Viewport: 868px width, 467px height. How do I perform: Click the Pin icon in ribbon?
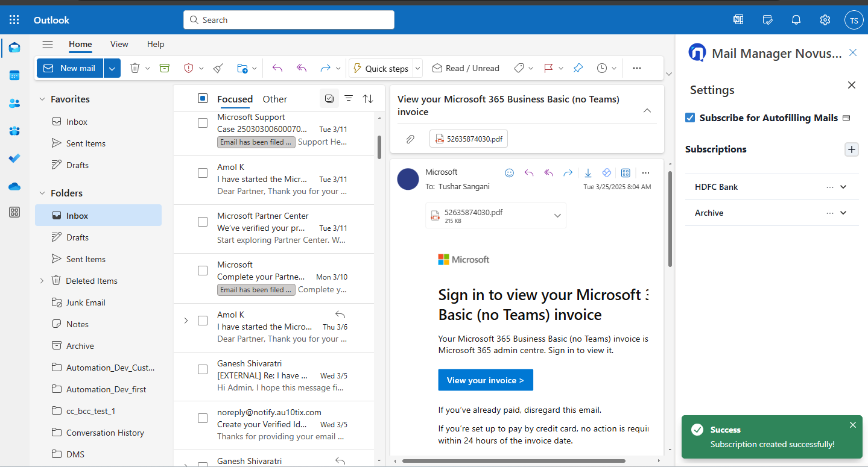578,68
